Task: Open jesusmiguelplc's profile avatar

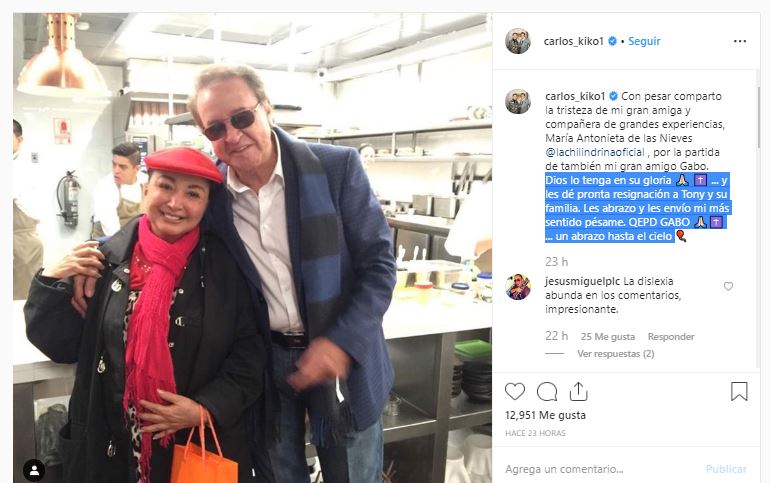Action: 518,287
